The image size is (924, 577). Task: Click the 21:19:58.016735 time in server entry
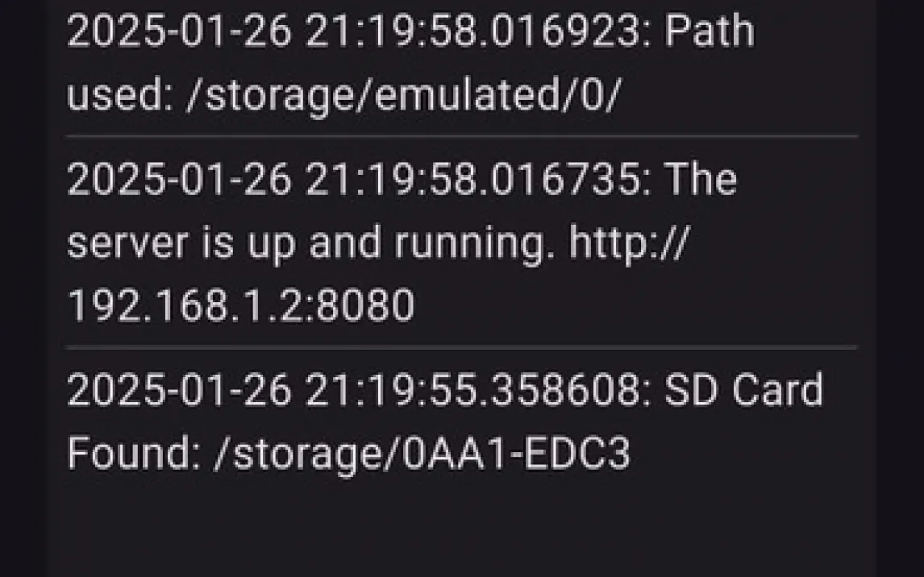(472, 179)
